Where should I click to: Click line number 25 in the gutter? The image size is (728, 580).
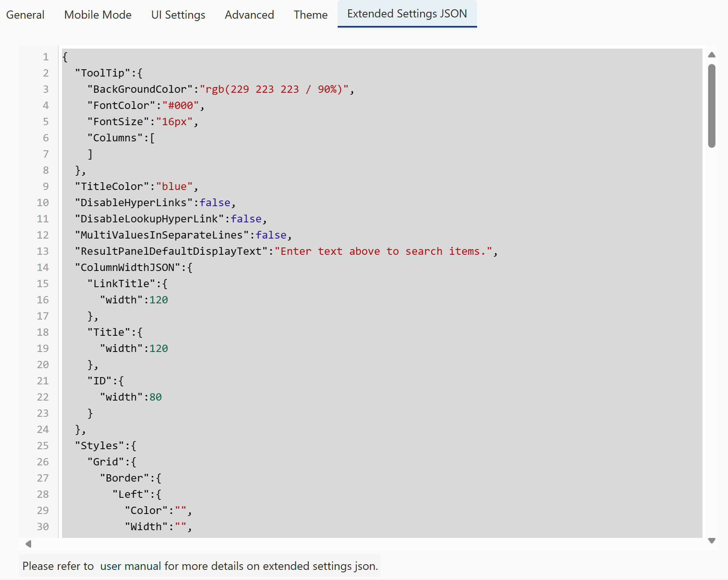[43, 446]
